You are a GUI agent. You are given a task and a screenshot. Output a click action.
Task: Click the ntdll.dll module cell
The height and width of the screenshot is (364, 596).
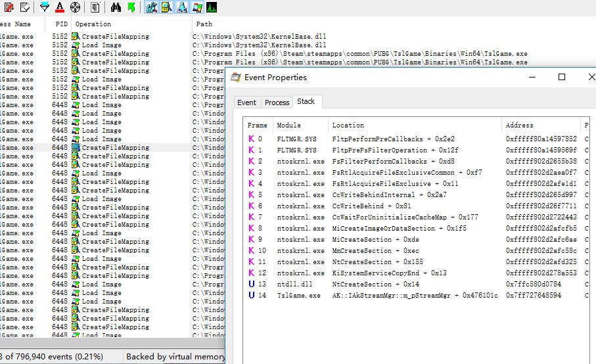pyautogui.click(x=294, y=284)
